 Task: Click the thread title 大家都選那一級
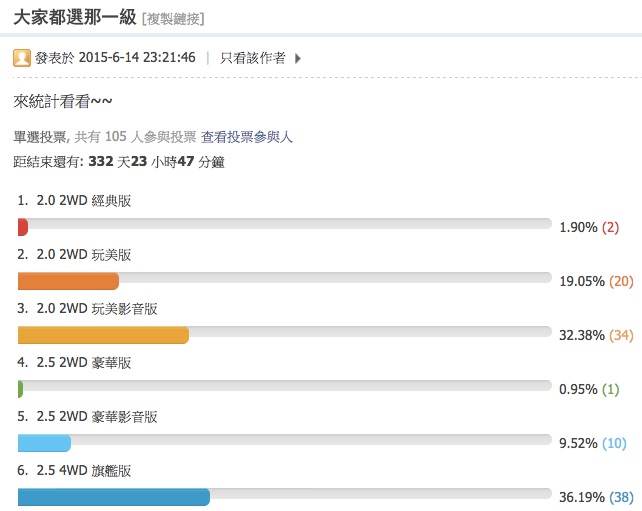pos(75,18)
